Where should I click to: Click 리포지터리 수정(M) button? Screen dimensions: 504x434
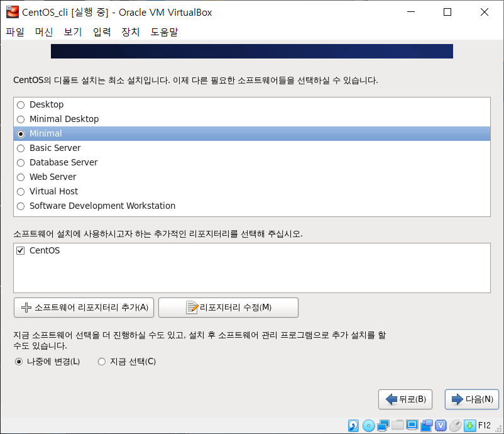(x=228, y=308)
